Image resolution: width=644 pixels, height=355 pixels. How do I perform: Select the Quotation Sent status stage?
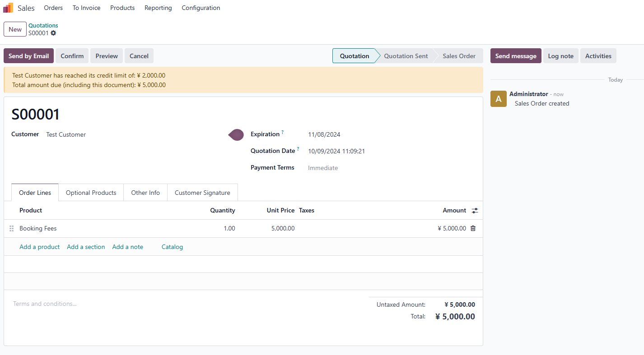click(406, 56)
